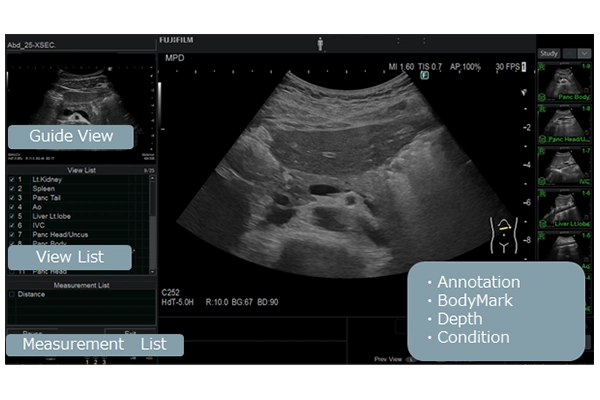The image size is (600, 400).
Task: Click the FUJIFILM logo
Action: (x=176, y=40)
